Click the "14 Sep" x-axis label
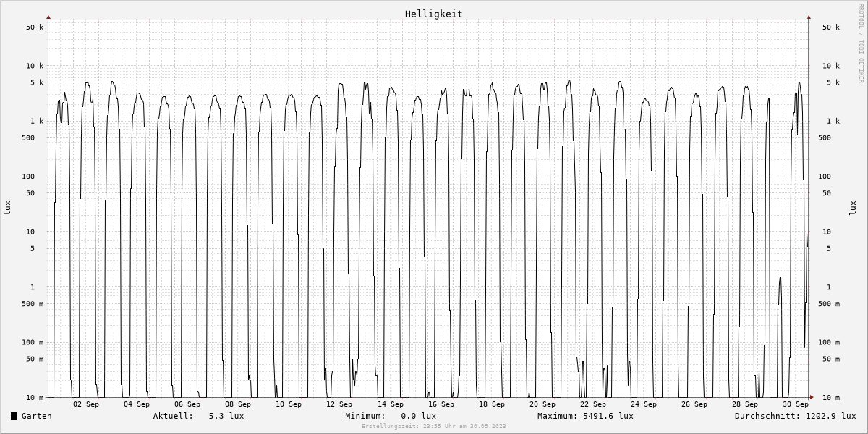 (391, 404)
